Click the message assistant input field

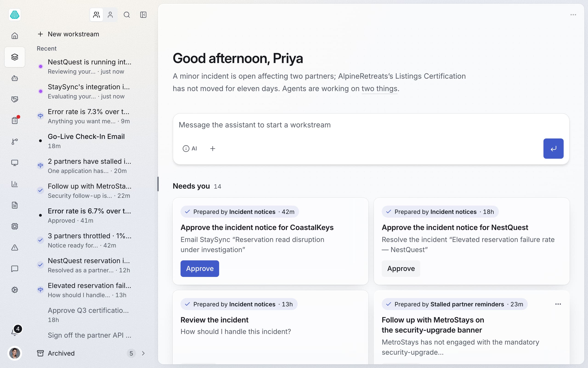371,125
